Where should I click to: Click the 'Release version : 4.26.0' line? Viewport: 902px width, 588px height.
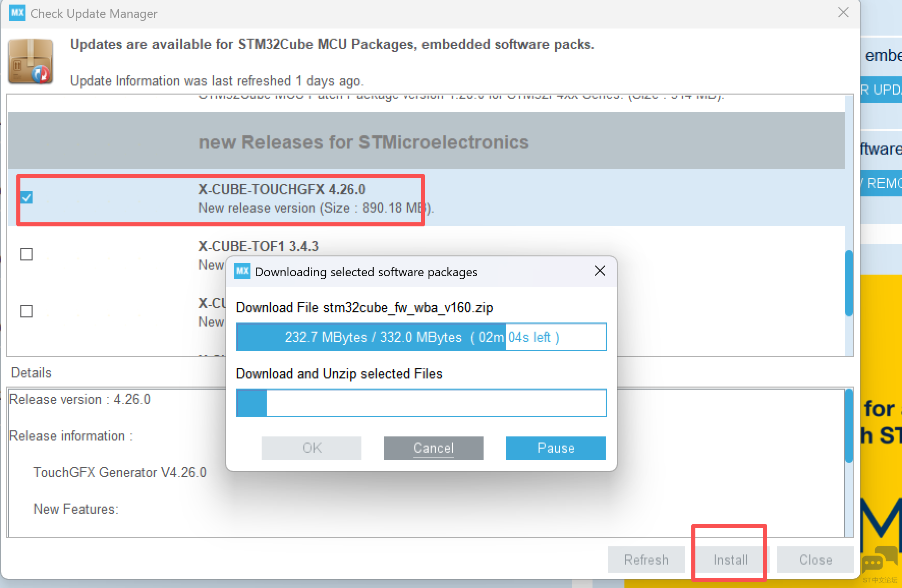pyautogui.click(x=80, y=399)
